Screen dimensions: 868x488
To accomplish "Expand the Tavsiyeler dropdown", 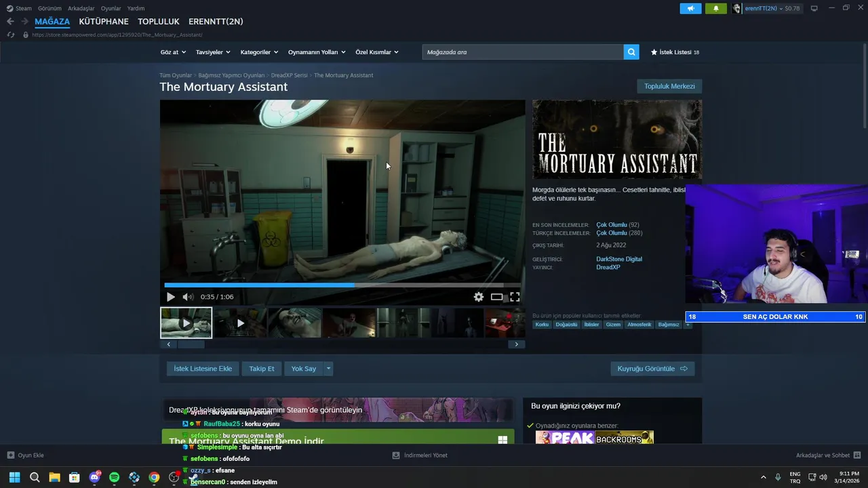I will click(213, 52).
